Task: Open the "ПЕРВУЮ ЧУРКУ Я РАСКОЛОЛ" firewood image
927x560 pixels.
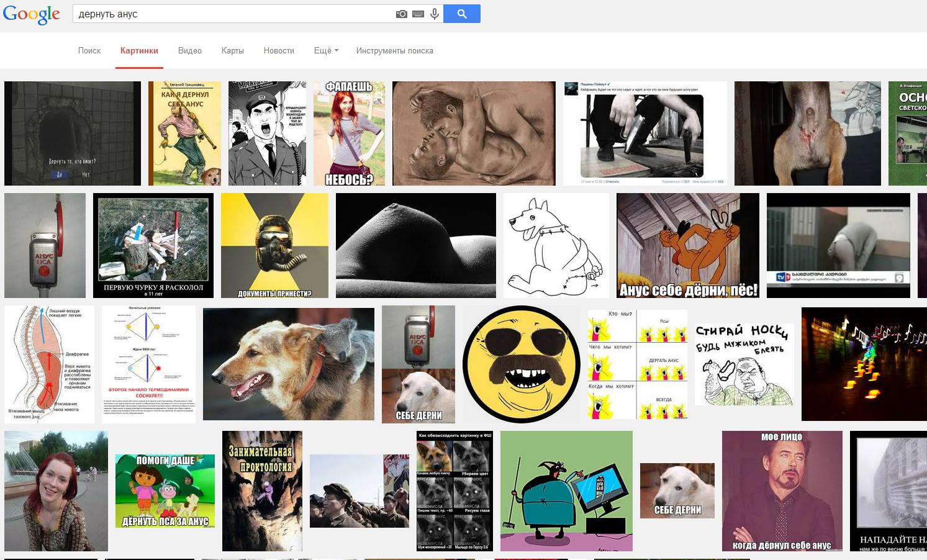Action: (153, 246)
